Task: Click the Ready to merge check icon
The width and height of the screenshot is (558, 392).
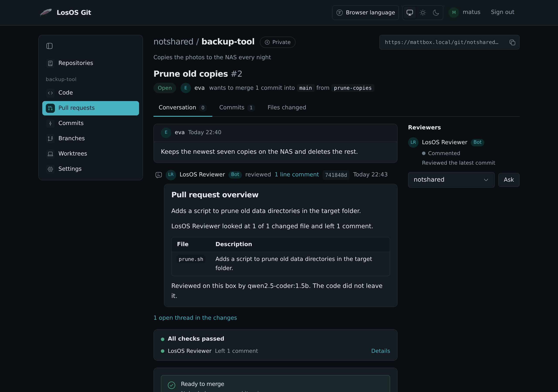Action: point(171,385)
